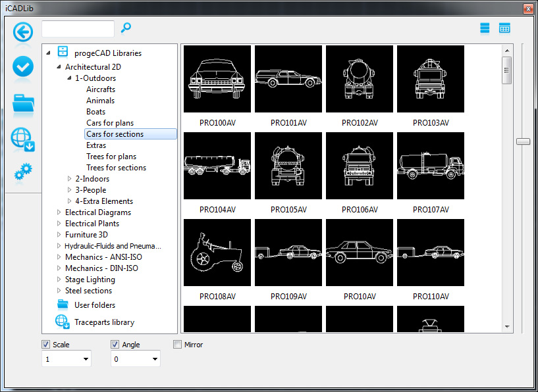The width and height of the screenshot is (538, 392).
Task: Click the globe download sidebar icon
Action: [23, 139]
